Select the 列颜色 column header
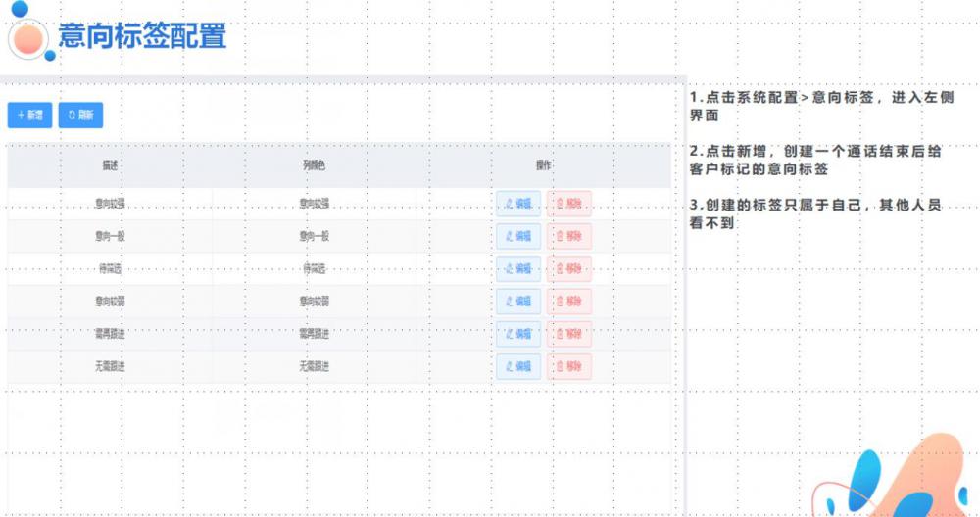This screenshot has height=517, width=980. tap(314, 165)
